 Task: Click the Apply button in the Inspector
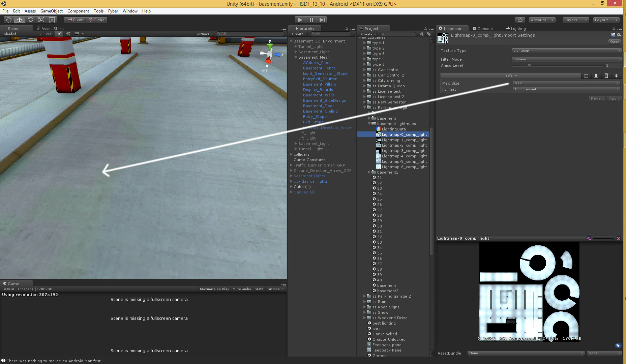pyautogui.click(x=614, y=98)
